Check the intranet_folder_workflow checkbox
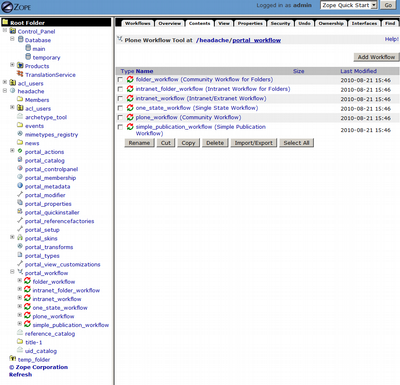 coord(120,89)
